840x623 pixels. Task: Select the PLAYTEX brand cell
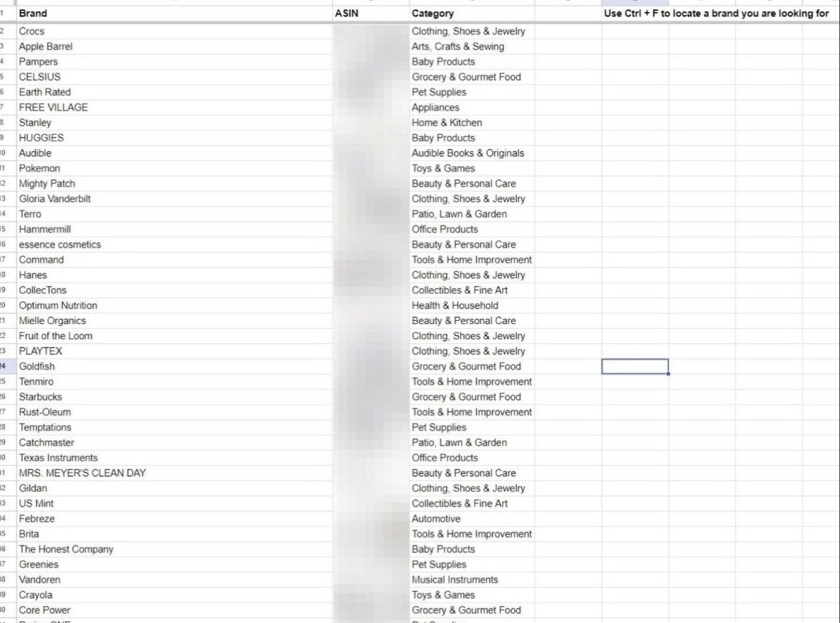coord(173,351)
